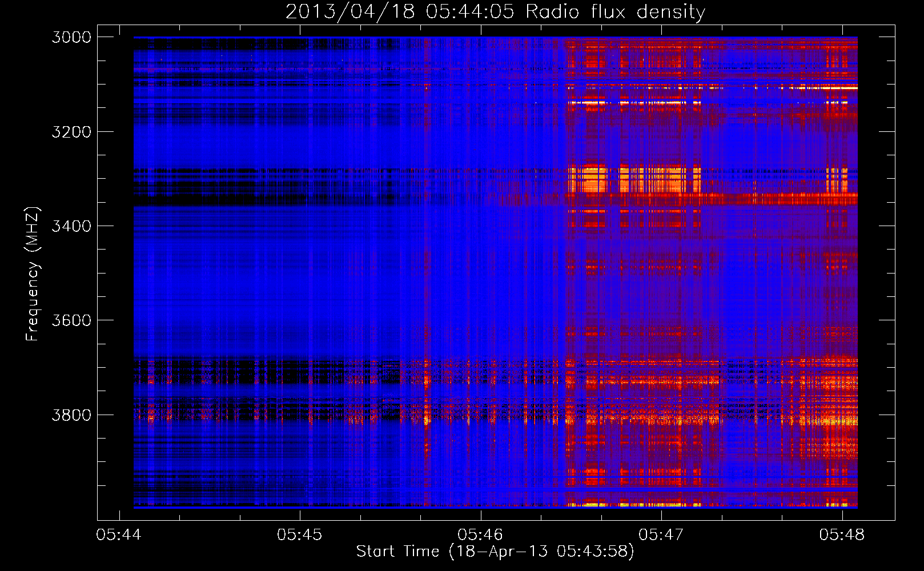The height and width of the screenshot is (571, 924).
Task: Click the 05:45 time tick label
Action: click(299, 534)
